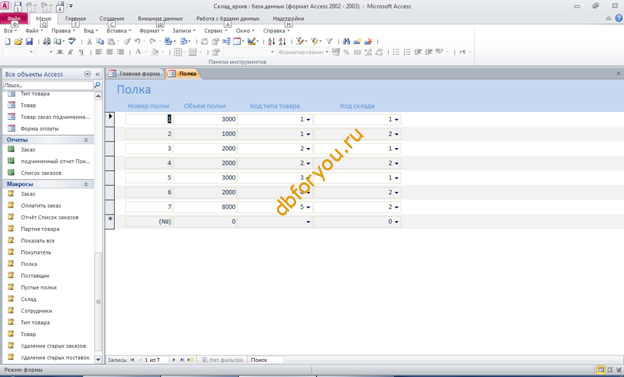Expand the Все объекты Access pane menu
The width and height of the screenshot is (624, 377).
[x=87, y=74]
